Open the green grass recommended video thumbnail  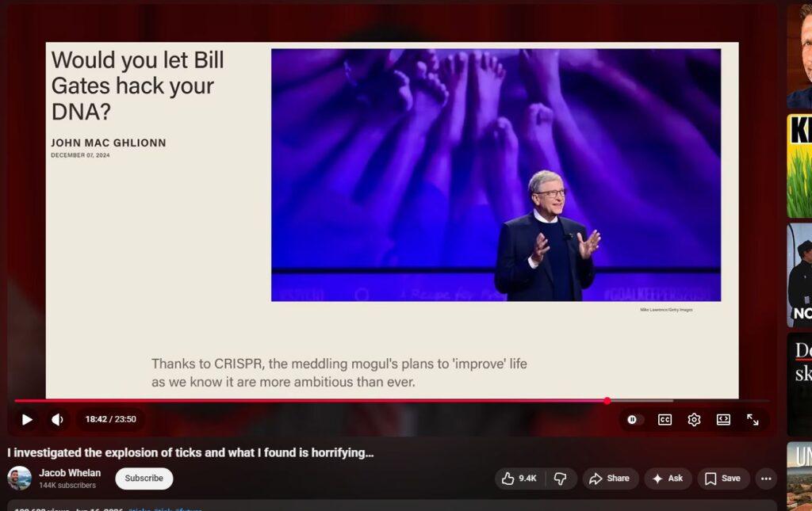[x=799, y=166]
